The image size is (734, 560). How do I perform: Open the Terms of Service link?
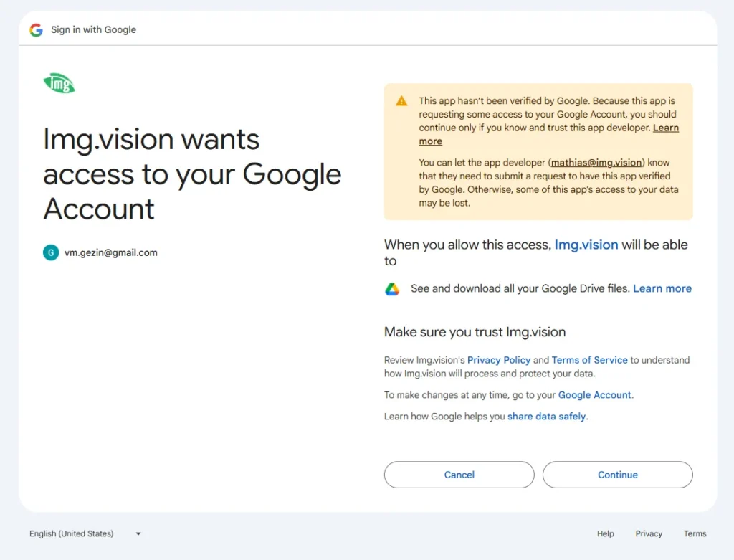pyautogui.click(x=589, y=360)
